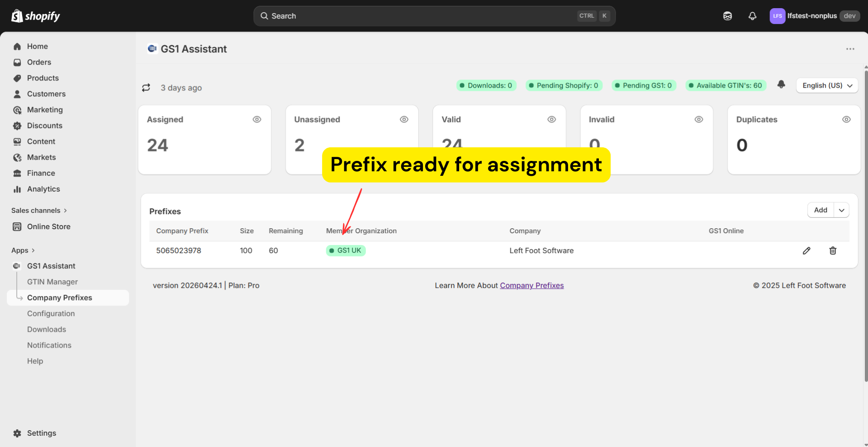Open the lfstest-nonplus account menu
The image size is (868, 447).
(x=814, y=16)
